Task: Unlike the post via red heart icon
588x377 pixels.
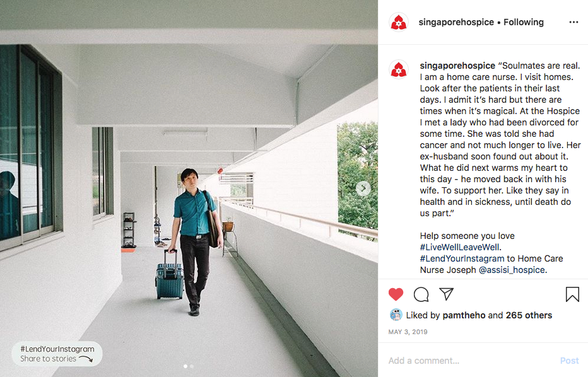Action: (x=396, y=294)
